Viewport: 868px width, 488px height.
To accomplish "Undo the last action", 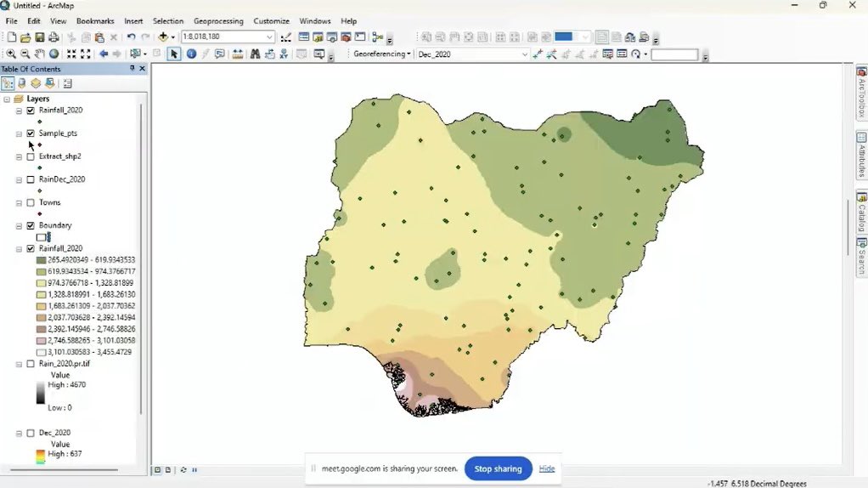I will [131, 37].
